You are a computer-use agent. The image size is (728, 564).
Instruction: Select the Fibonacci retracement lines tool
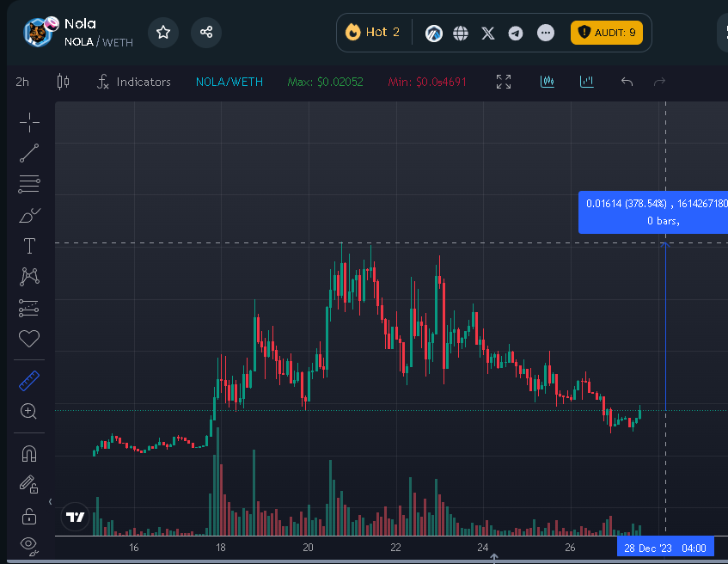point(29,184)
